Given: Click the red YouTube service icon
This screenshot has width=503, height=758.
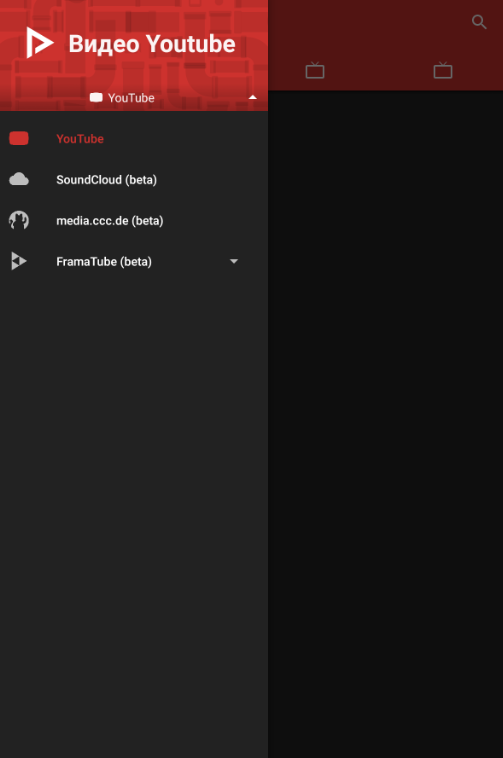Looking at the screenshot, I should point(19,138).
